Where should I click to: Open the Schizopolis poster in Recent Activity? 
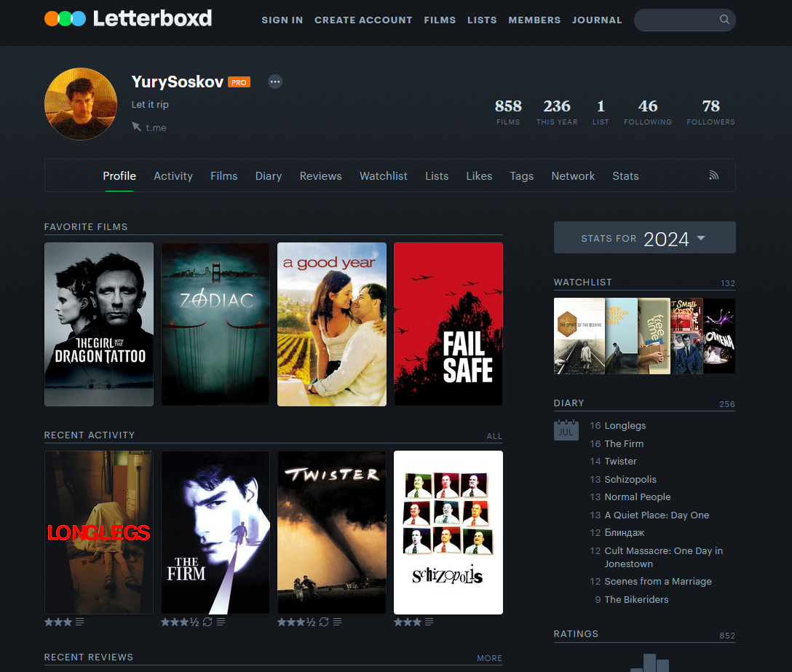(448, 532)
